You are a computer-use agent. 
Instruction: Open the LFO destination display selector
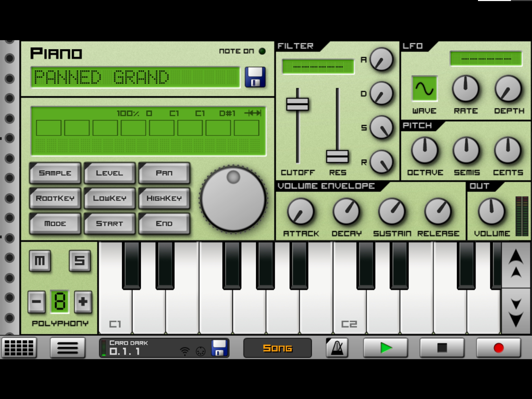tap(486, 59)
